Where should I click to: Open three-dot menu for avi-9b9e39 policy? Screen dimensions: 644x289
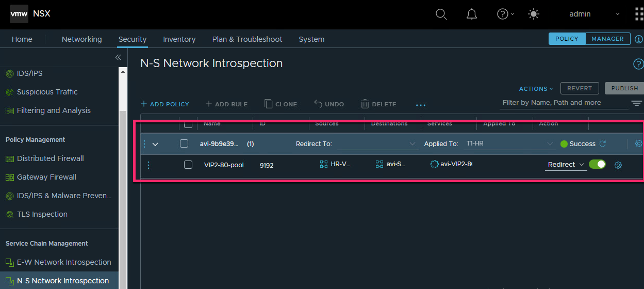(x=144, y=144)
